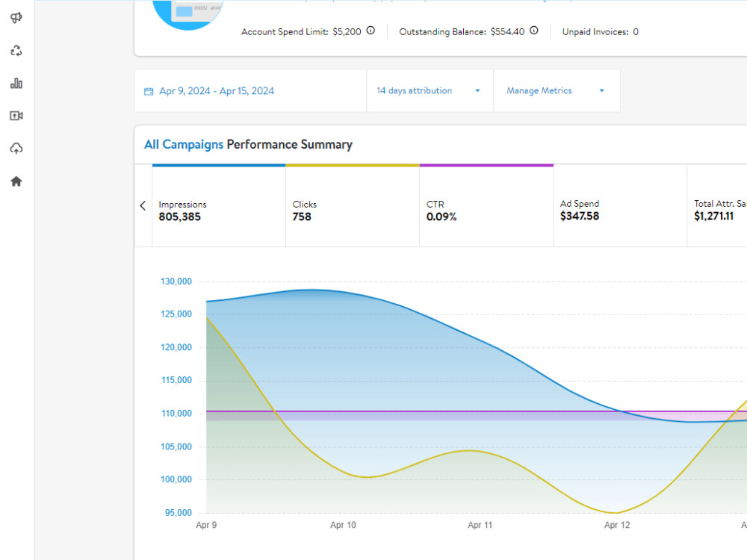
Task: Click the Apr 11 x-axis label
Action: pyautogui.click(x=480, y=525)
